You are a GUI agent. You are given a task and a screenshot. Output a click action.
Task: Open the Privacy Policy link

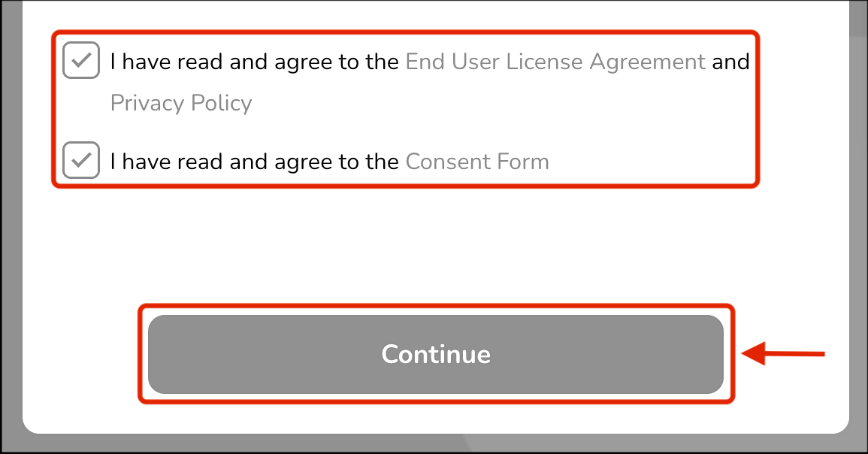[181, 103]
